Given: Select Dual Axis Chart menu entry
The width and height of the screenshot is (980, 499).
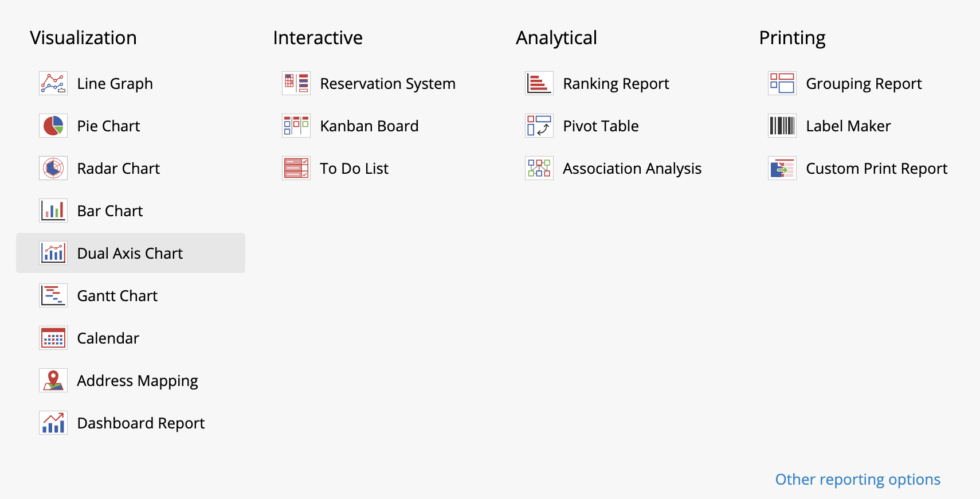Looking at the screenshot, I should pyautogui.click(x=130, y=254).
